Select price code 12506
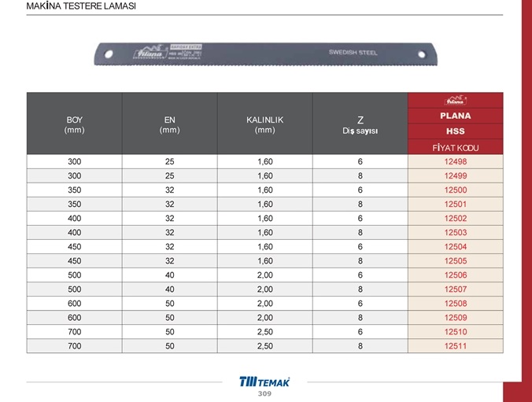This screenshot has width=532, height=402. click(x=455, y=275)
